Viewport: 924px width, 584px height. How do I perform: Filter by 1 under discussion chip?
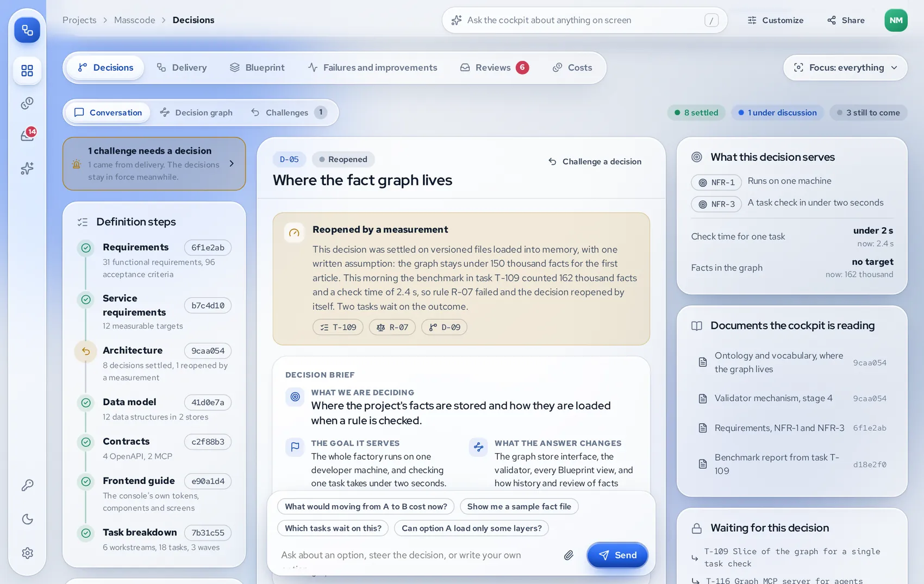point(777,112)
